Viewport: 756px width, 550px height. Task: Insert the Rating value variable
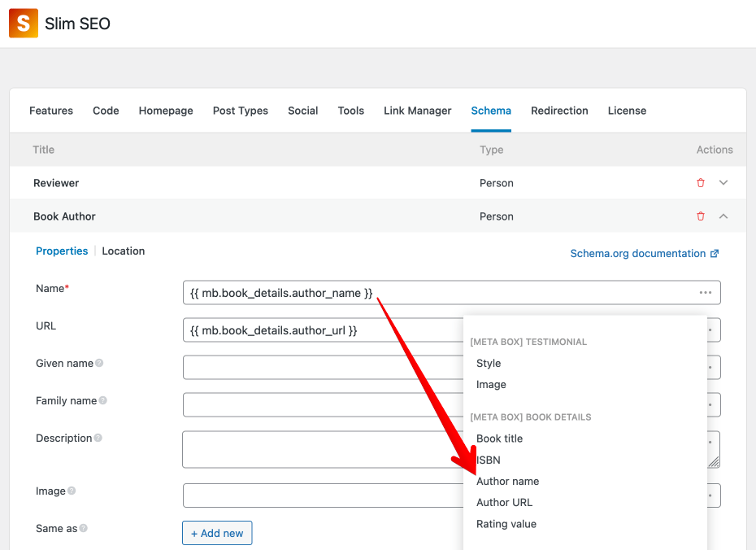click(x=506, y=524)
